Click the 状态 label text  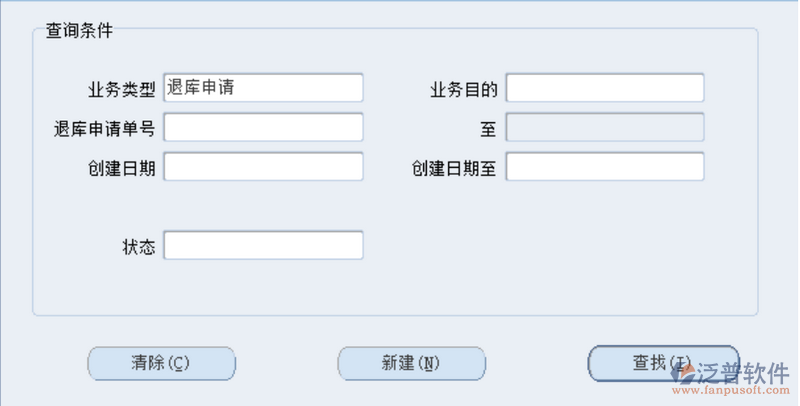[x=139, y=246]
